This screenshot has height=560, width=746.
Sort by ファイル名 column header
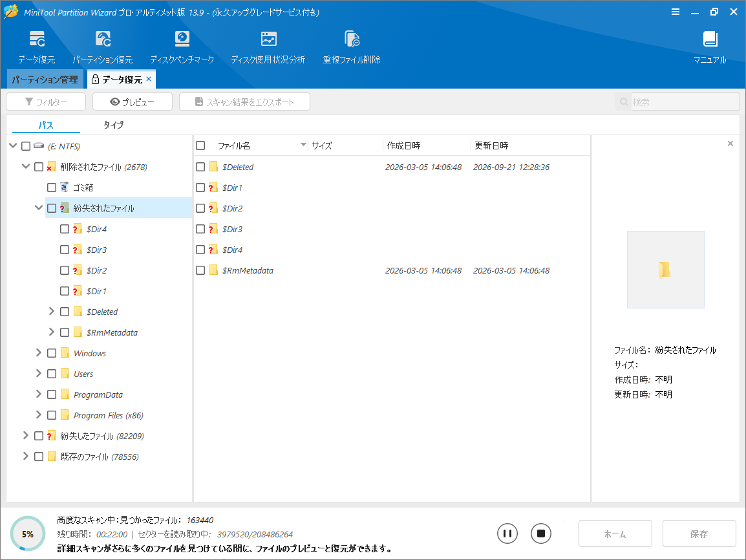(x=234, y=145)
